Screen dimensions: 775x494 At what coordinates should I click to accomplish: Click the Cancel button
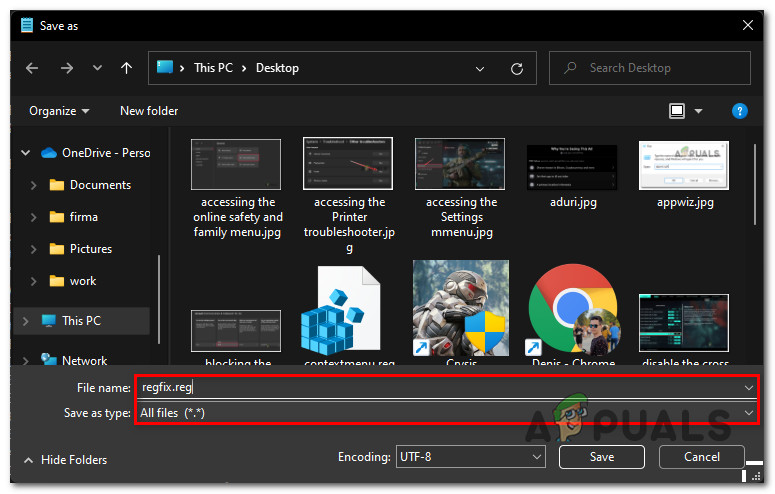(x=701, y=457)
